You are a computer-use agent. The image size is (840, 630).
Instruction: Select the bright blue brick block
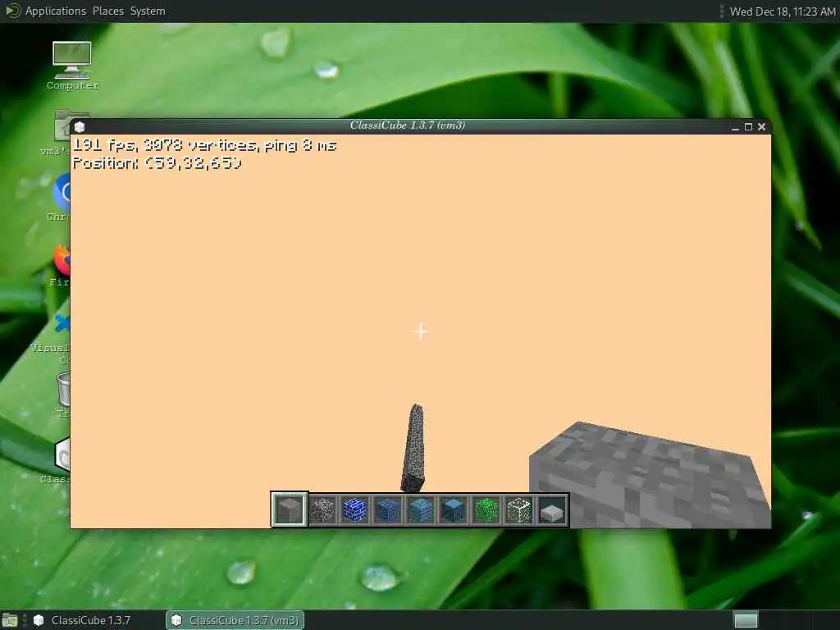coord(355,510)
